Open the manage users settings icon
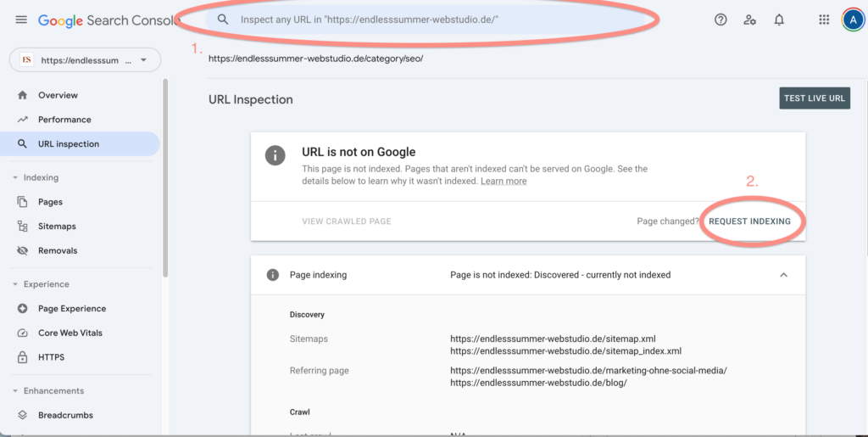This screenshot has height=437, width=868. 749,20
